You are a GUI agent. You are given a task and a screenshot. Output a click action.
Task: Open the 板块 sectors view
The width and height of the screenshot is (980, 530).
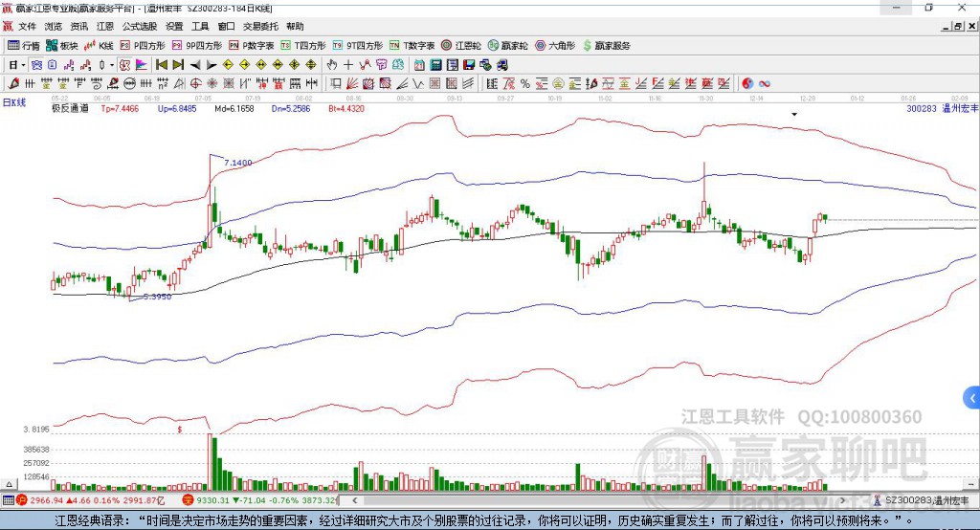pos(62,46)
